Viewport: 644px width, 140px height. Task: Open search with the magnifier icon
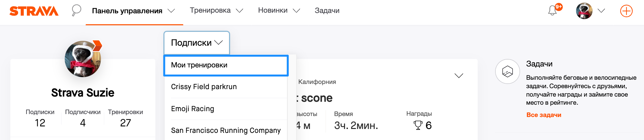click(x=76, y=10)
